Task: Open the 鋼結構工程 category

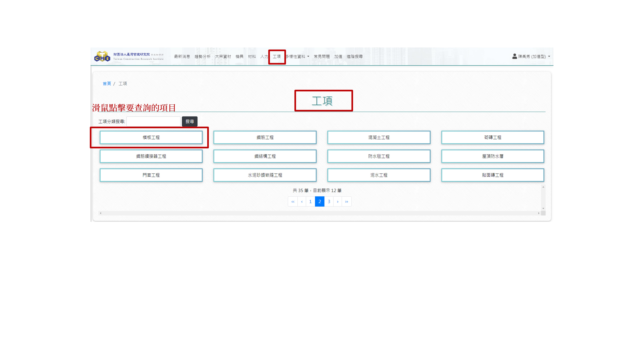Action: [x=265, y=156]
